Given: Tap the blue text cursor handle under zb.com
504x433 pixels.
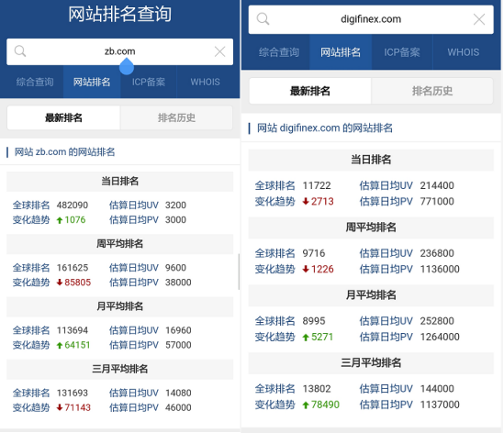Looking at the screenshot, I should point(127,66).
